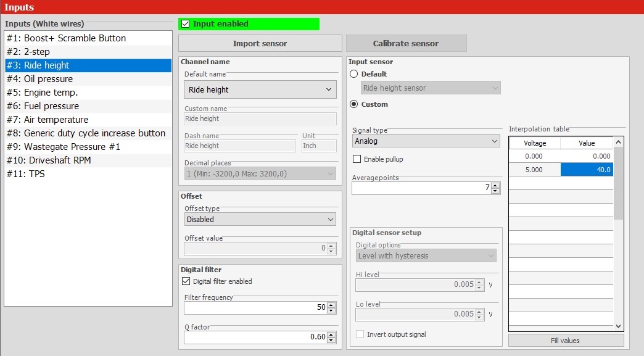644x356 pixels.
Task: Select the 0.000 voltage cell in first row
Action: click(x=535, y=156)
